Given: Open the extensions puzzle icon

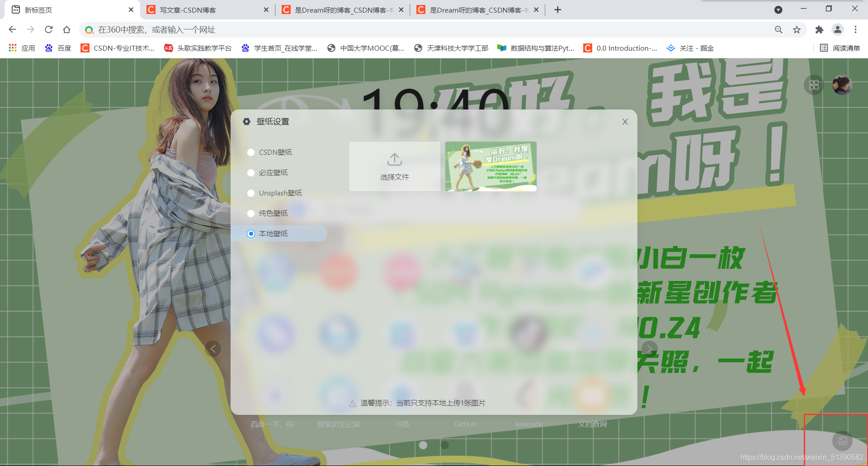Looking at the screenshot, I should pos(819,30).
